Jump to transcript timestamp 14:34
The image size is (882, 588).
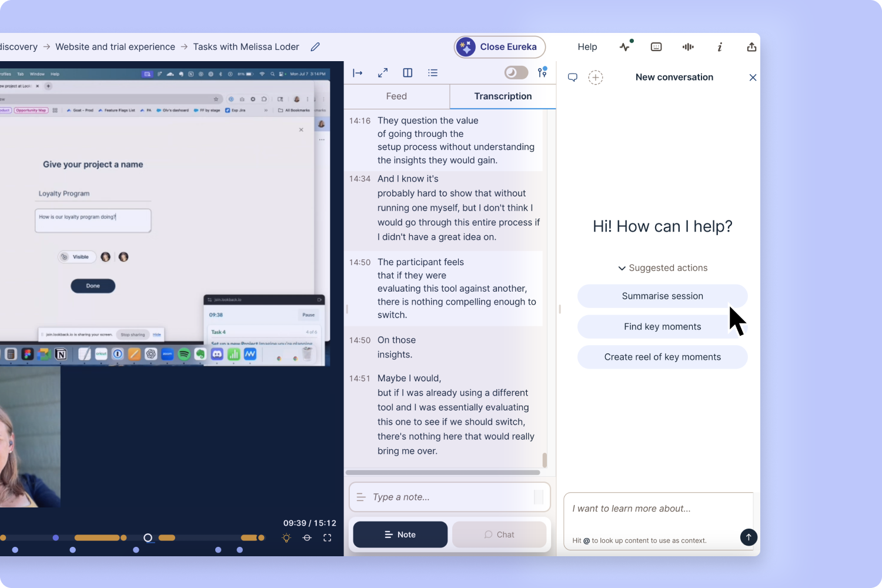coord(360,179)
